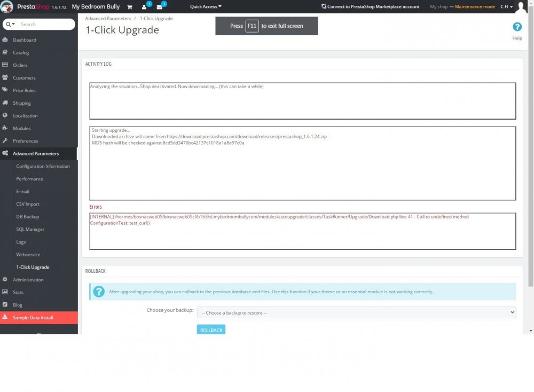The height and width of the screenshot is (392, 534).
Task: Click the PrestaShop logo icon
Action: 6,6
